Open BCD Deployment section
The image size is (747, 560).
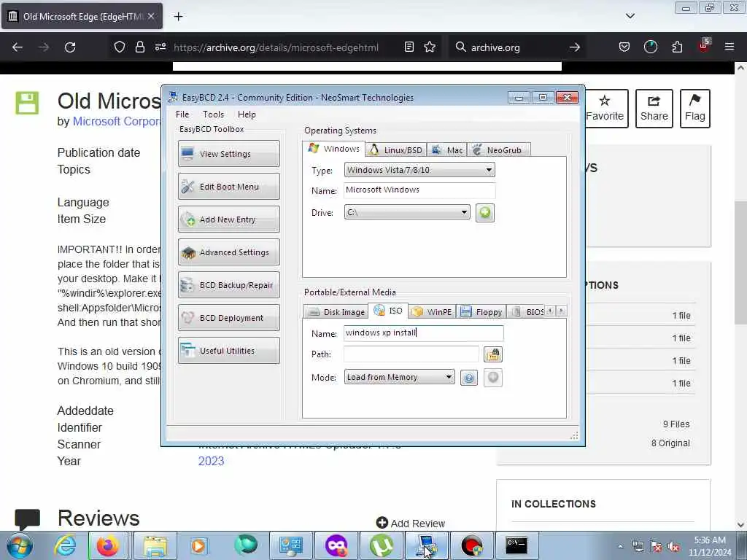click(228, 318)
